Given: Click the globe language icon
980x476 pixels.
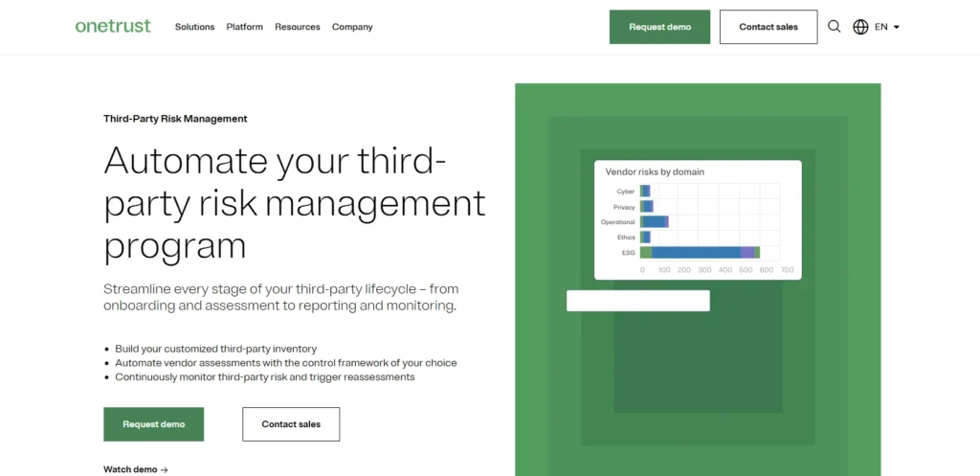Looking at the screenshot, I should (x=860, y=27).
